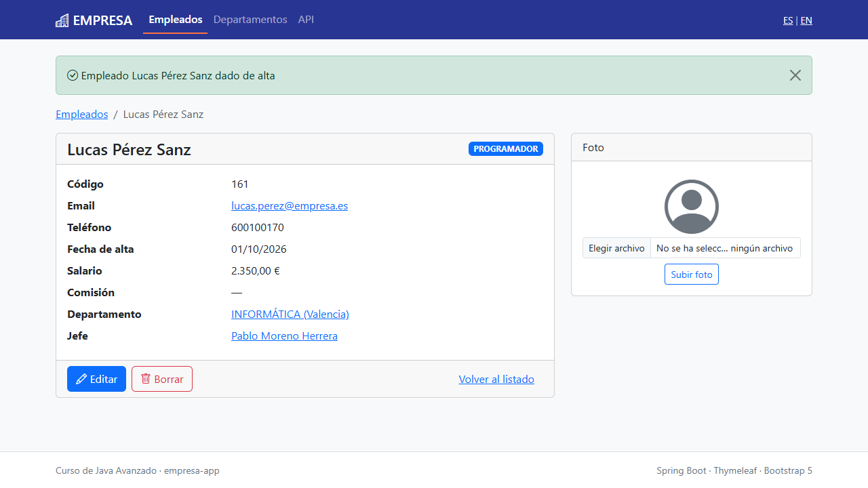Screen dimensions: 868x488
Task: Click the Subir foto button
Action: point(692,274)
